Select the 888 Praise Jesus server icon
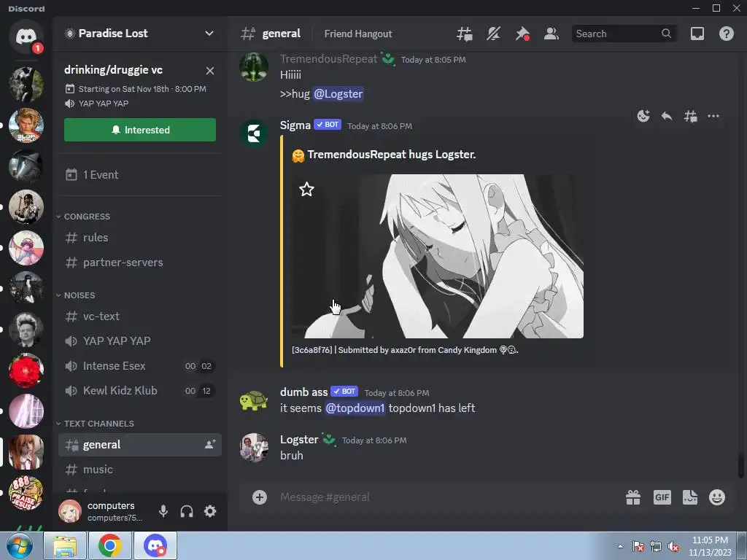Screen dimensions: 747x560 (26, 494)
